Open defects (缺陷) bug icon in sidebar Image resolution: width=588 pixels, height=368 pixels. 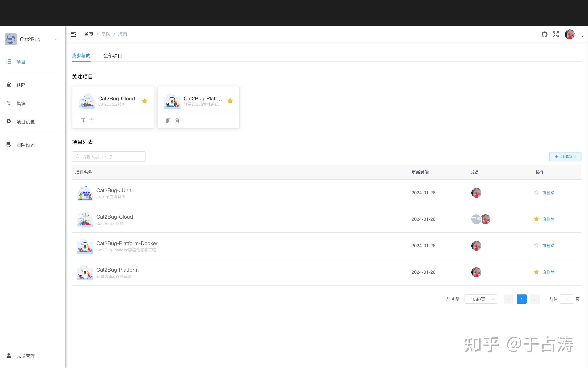(x=9, y=85)
